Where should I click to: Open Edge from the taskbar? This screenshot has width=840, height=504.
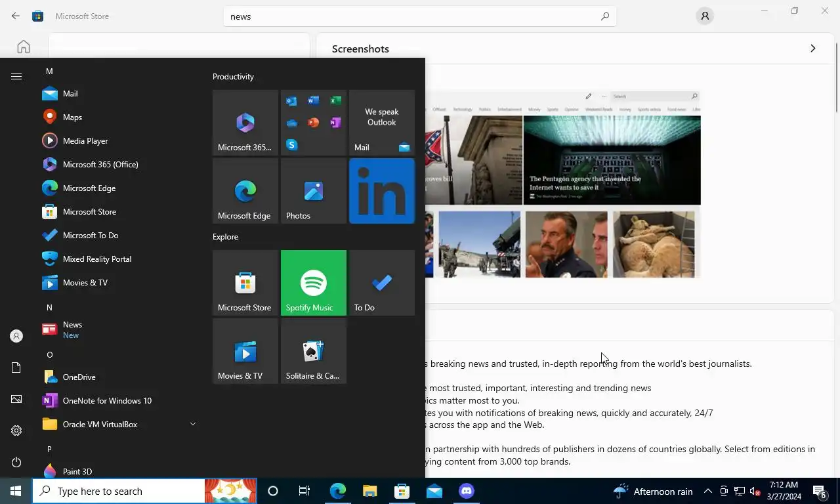[x=337, y=491]
